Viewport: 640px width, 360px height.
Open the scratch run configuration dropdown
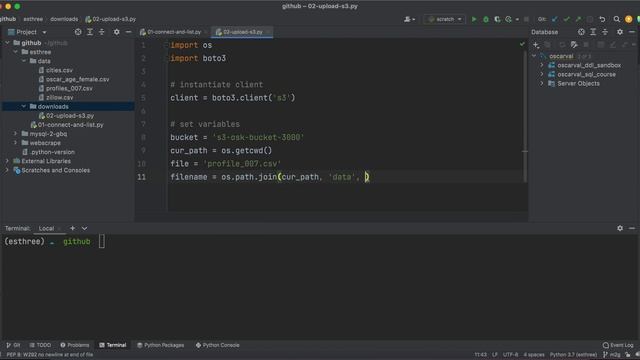[445, 19]
